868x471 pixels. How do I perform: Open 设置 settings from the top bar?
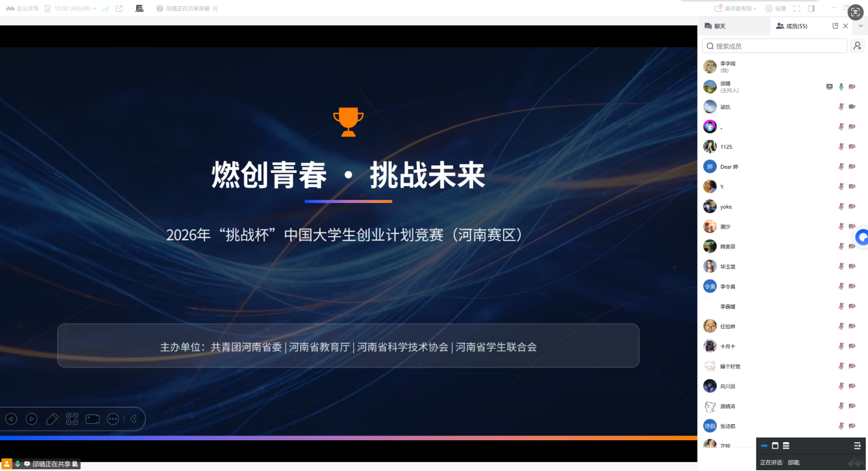pos(776,8)
